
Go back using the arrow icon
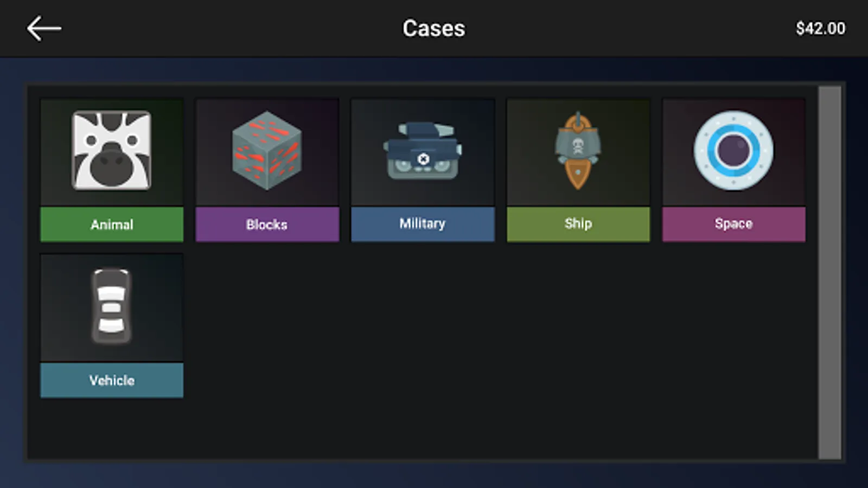(44, 28)
